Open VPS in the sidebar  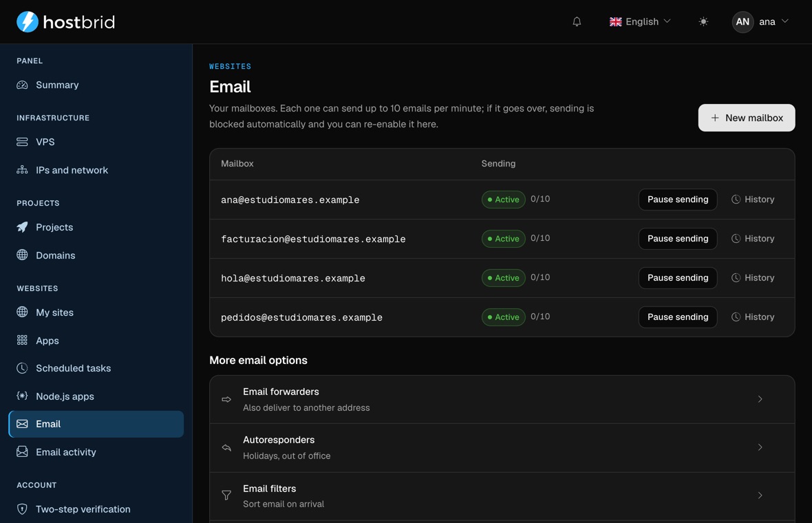pyautogui.click(x=96, y=142)
